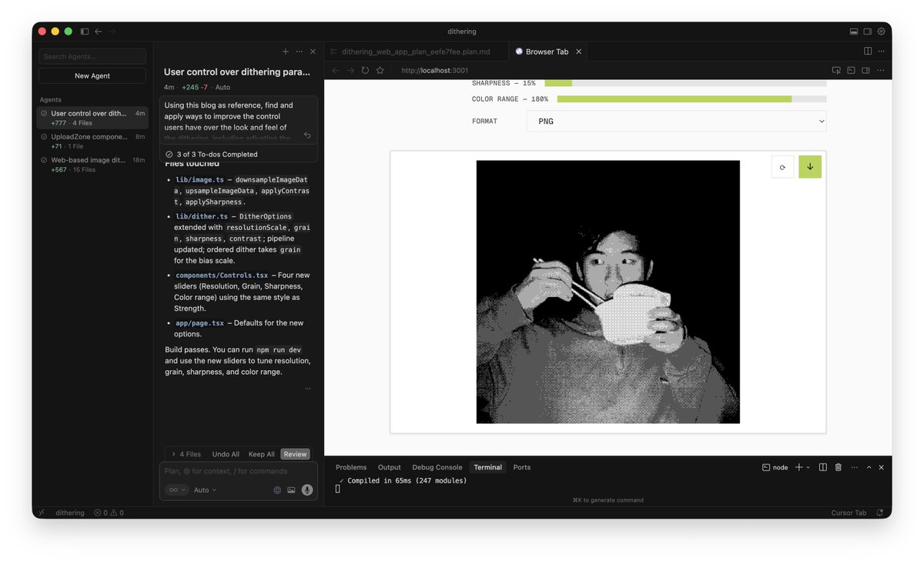Navigate back in the embedded browser
The image size is (924, 561).
[336, 70]
